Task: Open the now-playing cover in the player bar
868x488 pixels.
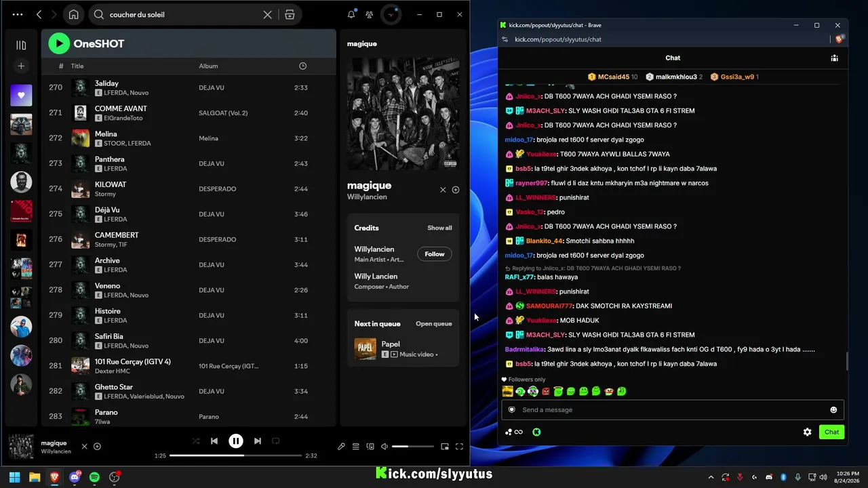Action: click(21, 447)
